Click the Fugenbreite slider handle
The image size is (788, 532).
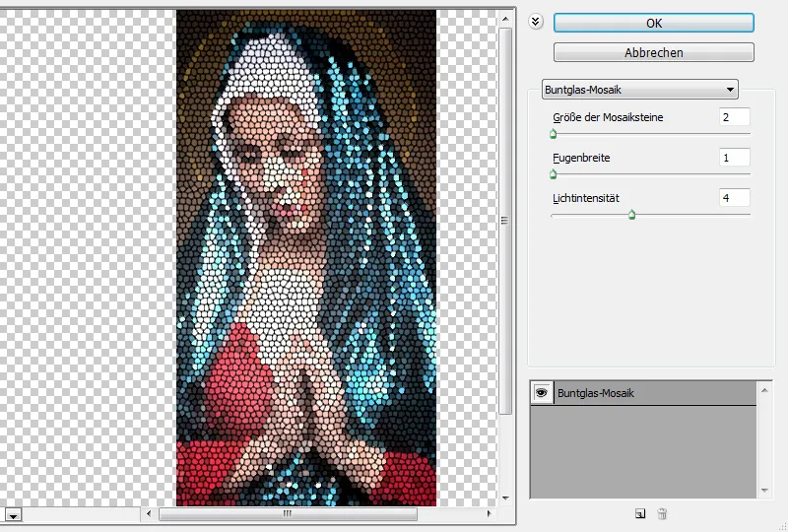point(554,174)
